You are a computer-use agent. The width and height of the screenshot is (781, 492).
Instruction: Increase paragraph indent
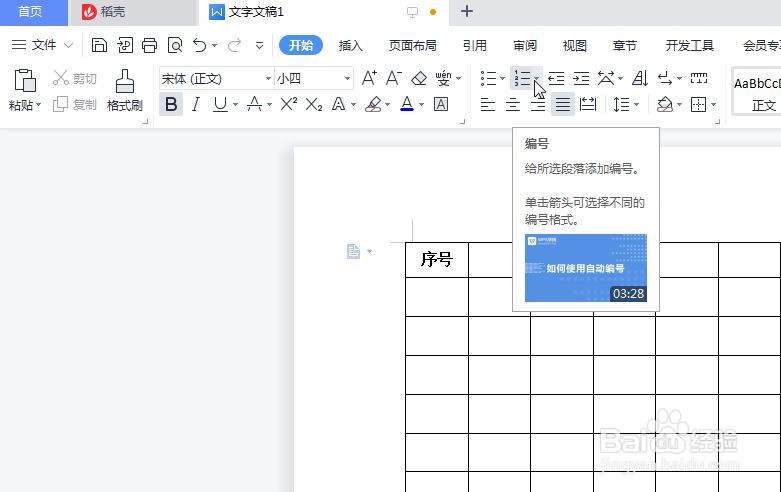tap(581, 78)
